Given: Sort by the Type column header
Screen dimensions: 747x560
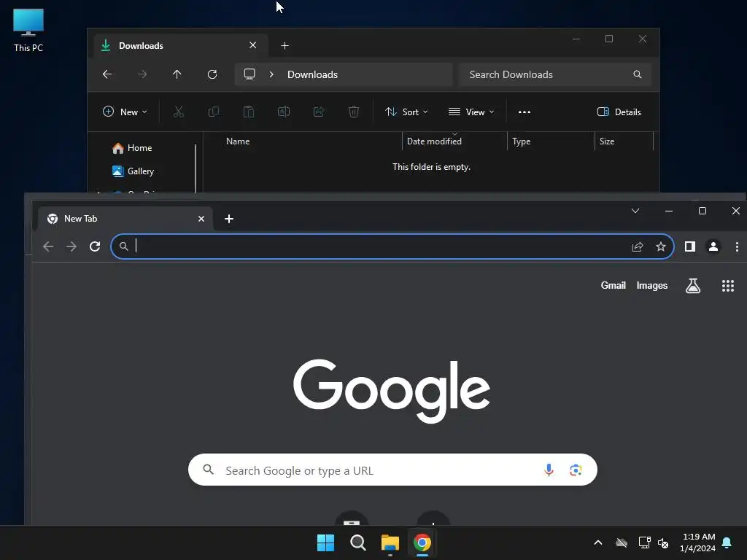Looking at the screenshot, I should pos(521,141).
